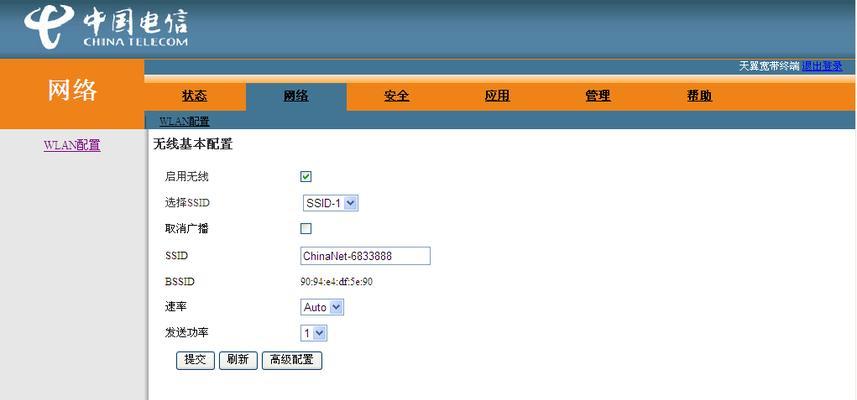Click the 退出登录 logout link

tap(822, 66)
